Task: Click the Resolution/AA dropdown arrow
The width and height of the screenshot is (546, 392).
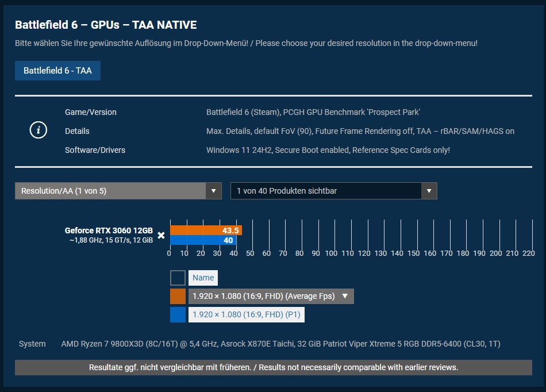Action: pos(213,191)
